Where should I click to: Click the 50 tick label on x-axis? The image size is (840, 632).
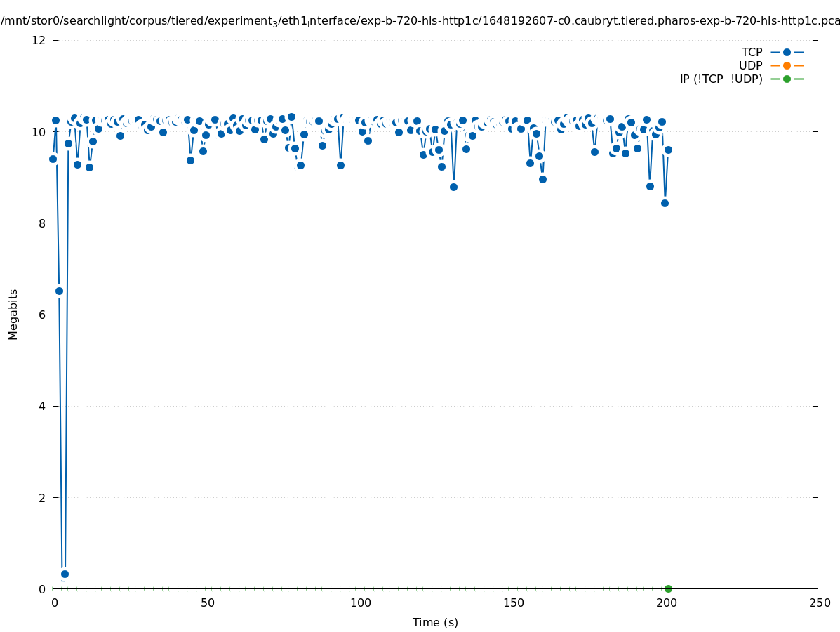click(206, 603)
